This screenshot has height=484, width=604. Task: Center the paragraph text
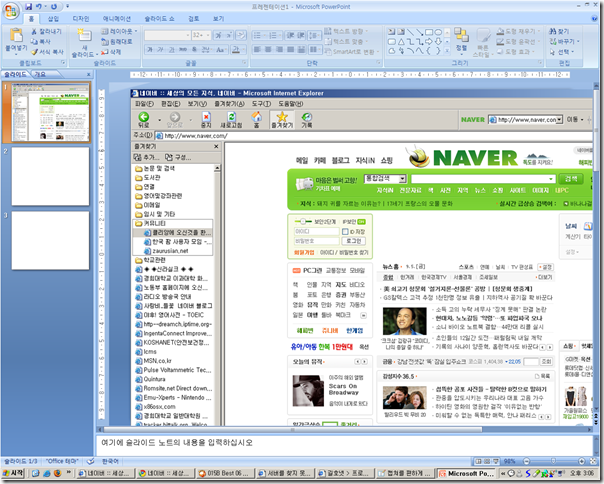pos(268,50)
